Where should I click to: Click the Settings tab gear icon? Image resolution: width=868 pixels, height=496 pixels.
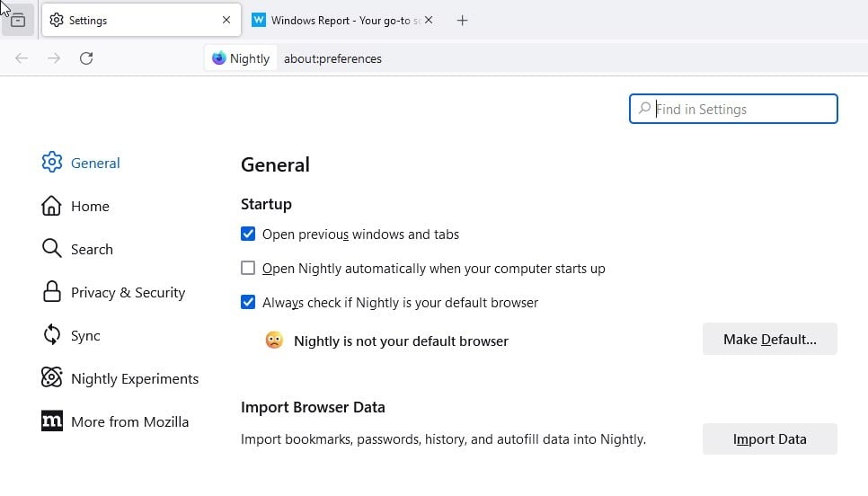point(57,21)
